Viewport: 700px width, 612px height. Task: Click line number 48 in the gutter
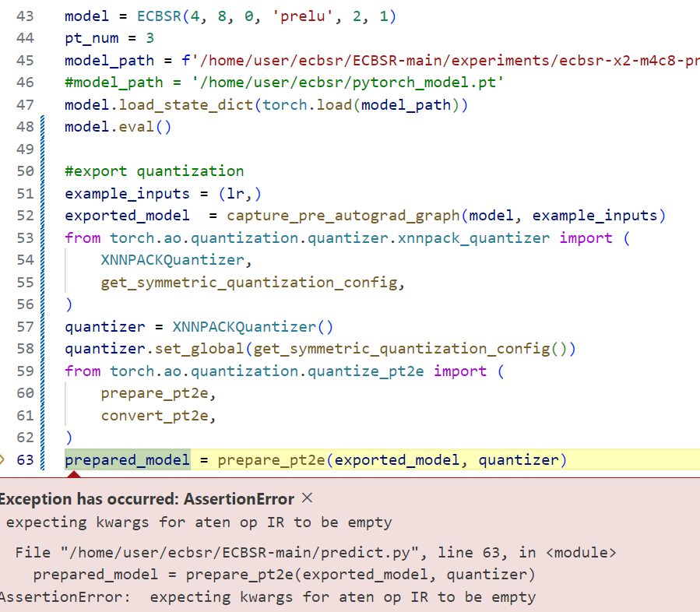24,127
